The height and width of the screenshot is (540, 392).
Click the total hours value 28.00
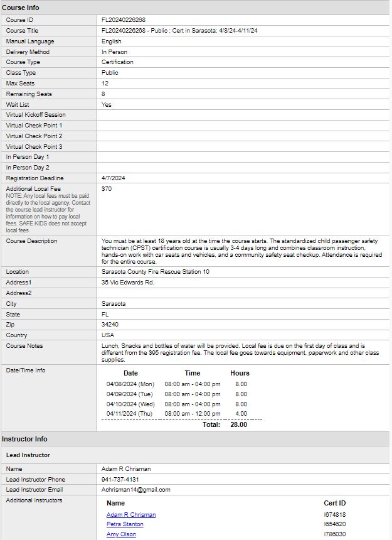click(238, 425)
